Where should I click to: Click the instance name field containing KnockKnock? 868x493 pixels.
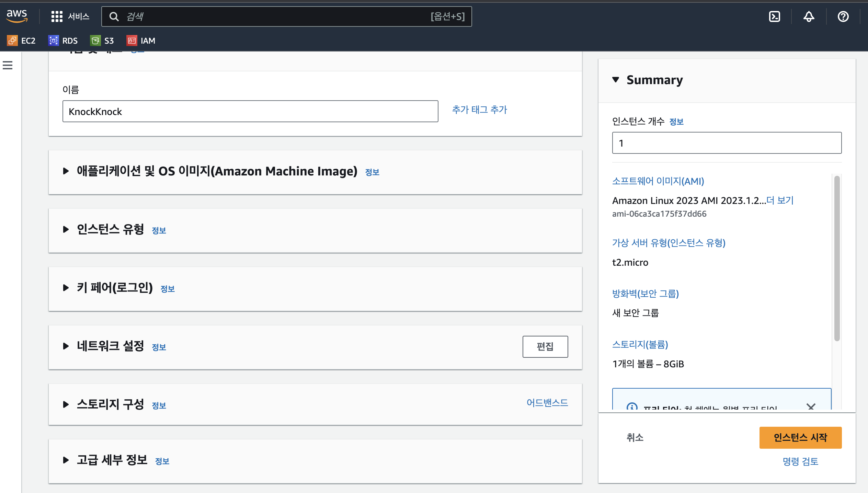(x=250, y=111)
